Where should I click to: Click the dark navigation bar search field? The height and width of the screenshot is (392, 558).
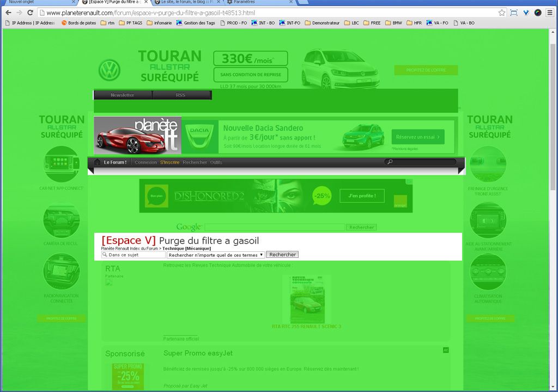[x=420, y=162]
